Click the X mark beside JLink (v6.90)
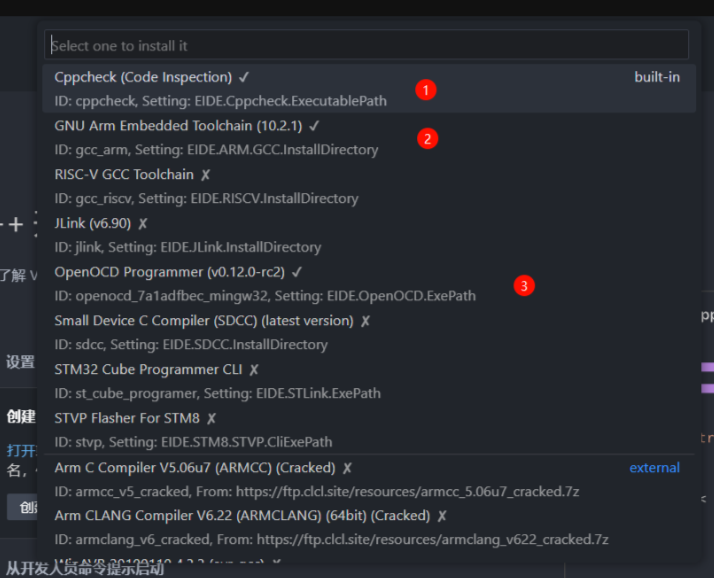 (x=143, y=224)
